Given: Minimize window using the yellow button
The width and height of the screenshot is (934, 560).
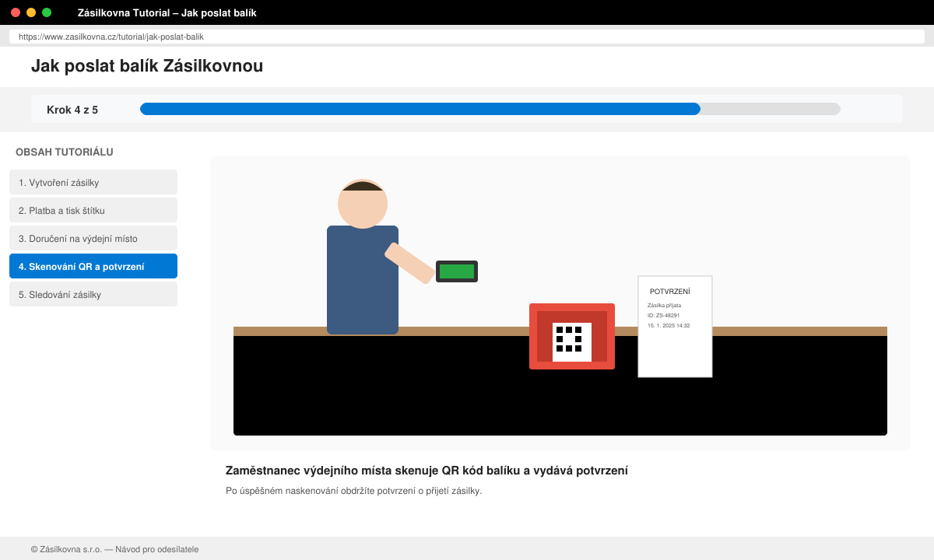Looking at the screenshot, I should pyautogui.click(x=31, y=12).
